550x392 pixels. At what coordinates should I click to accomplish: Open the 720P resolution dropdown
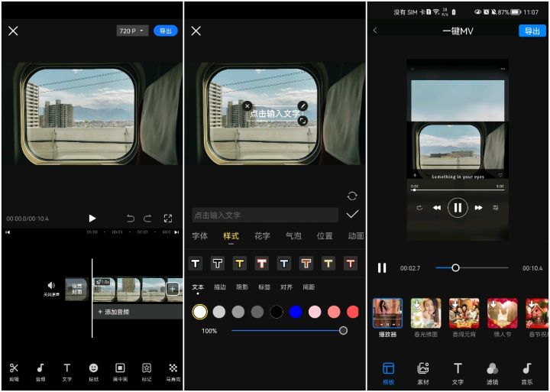coord(132,31)
